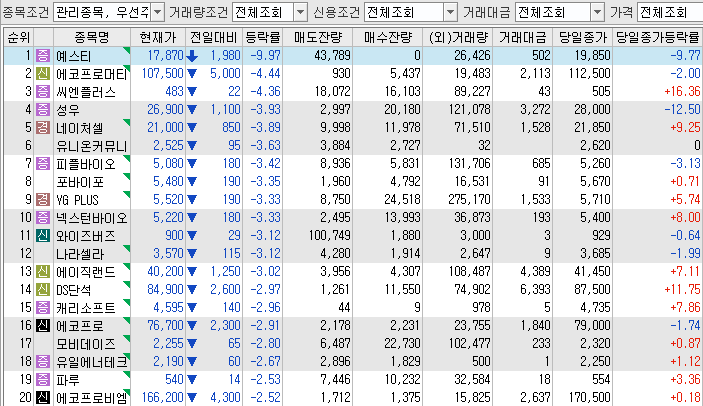The height and width of the screenshot is (406, 703).
Task: Click the 경 badge next to 네이처셀
Action: [43, 128]
